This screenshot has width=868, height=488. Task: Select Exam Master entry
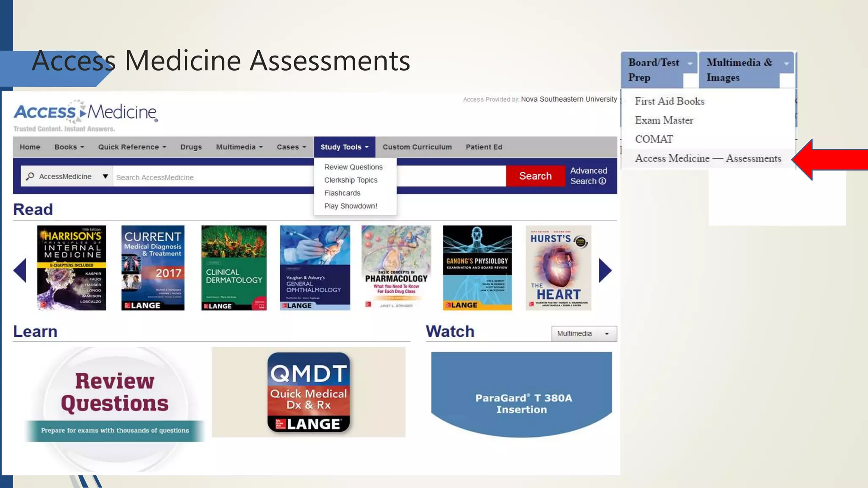coord(664,120)
